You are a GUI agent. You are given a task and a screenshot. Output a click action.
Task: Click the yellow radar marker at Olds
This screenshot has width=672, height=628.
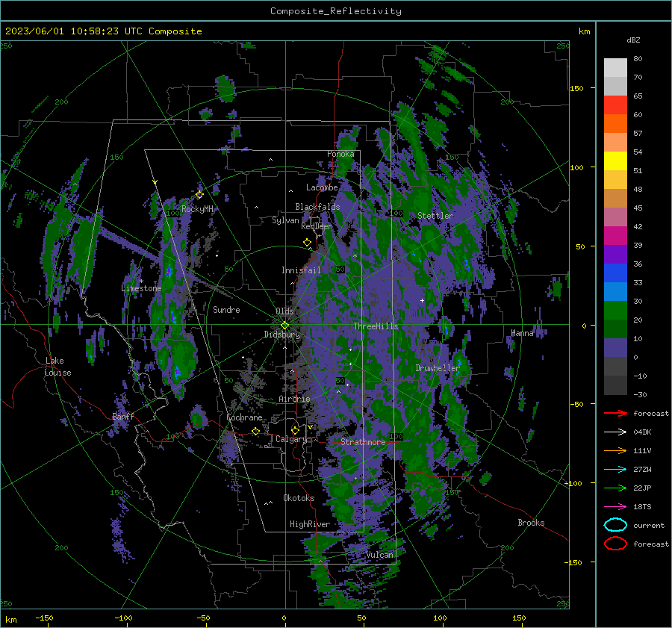[284, 326]
